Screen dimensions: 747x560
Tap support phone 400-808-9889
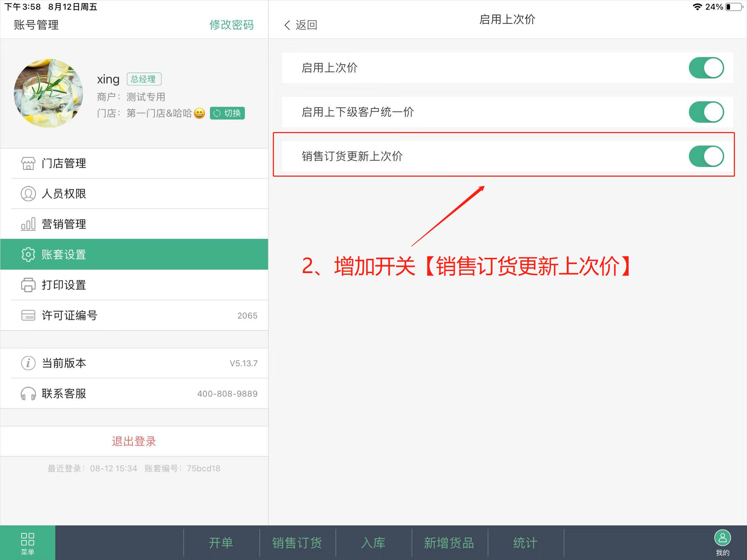click(227, 394)
